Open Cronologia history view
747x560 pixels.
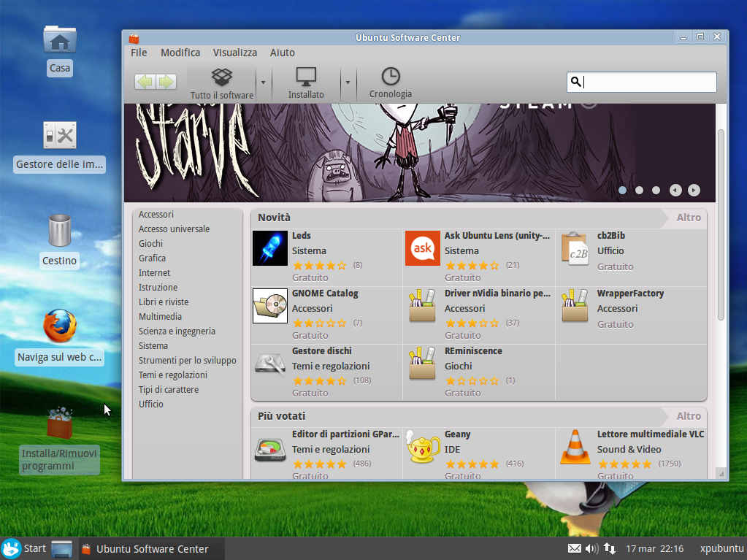pyautogui.click(x=390, y=83)
